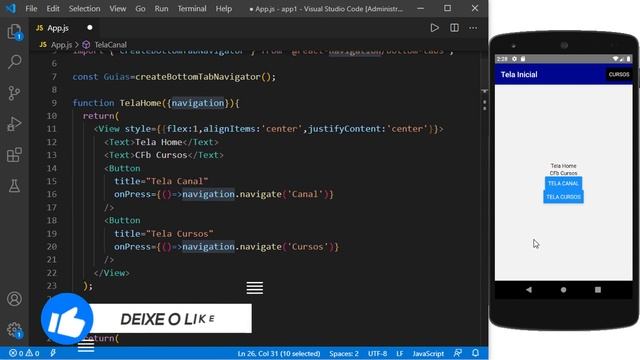Tap Android home circle button
Image resolution: width=640 pixels, height=360 pixels.
coord(563,289)
